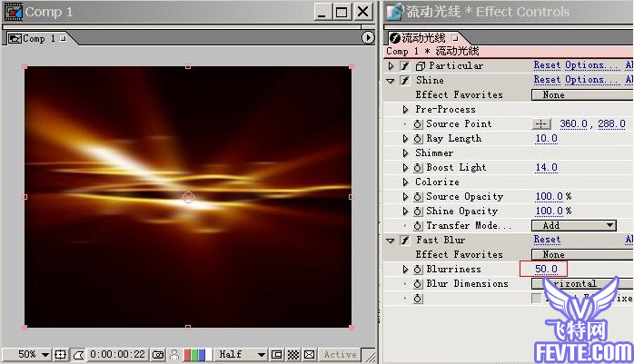Image resolution: width=634 pixels, height=364 pixels.
Task: Enable the Boost Light stopwatch
Action: coord(418,168)
